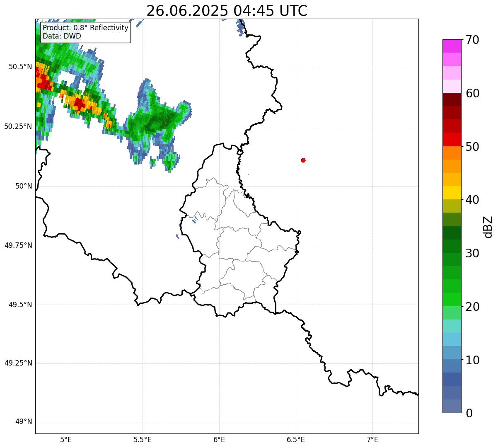Click the 50.25°N latitude label

pyautogui.click(x=18, y=126)
